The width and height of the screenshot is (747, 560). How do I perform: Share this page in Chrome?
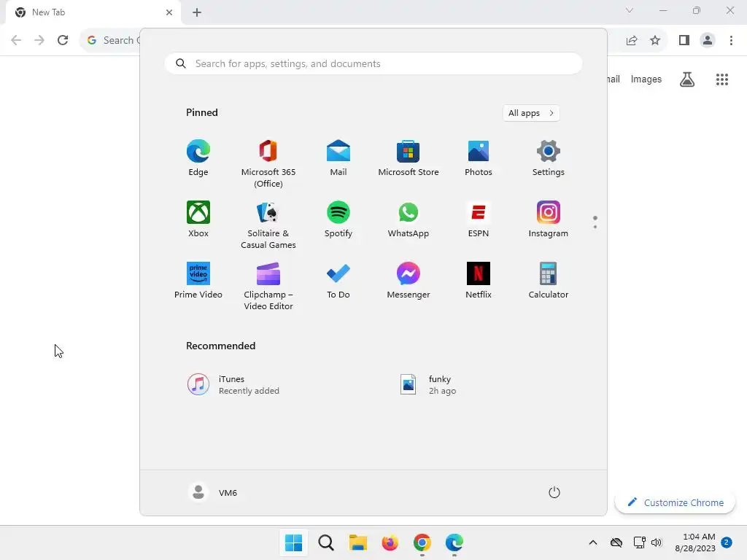632,41
